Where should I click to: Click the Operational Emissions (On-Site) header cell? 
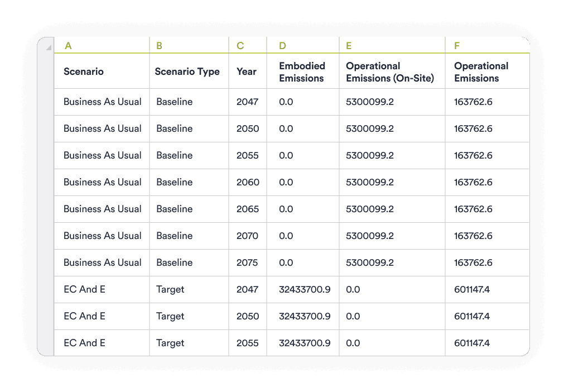tap(392, 71)
